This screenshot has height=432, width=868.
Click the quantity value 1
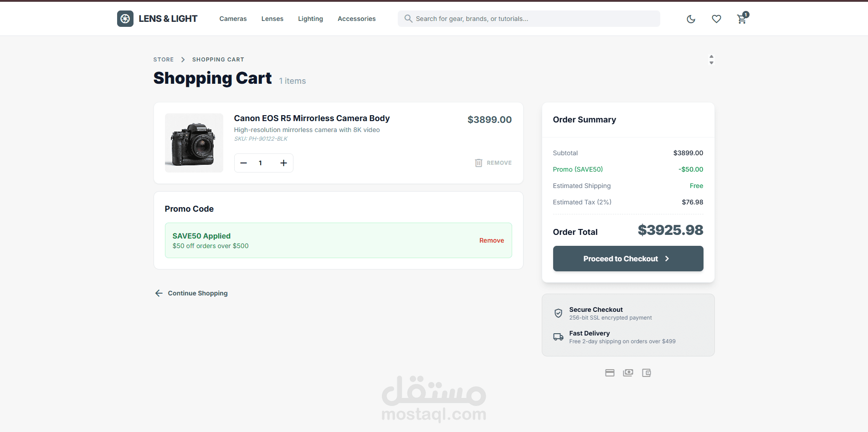[x=260, y=163]
